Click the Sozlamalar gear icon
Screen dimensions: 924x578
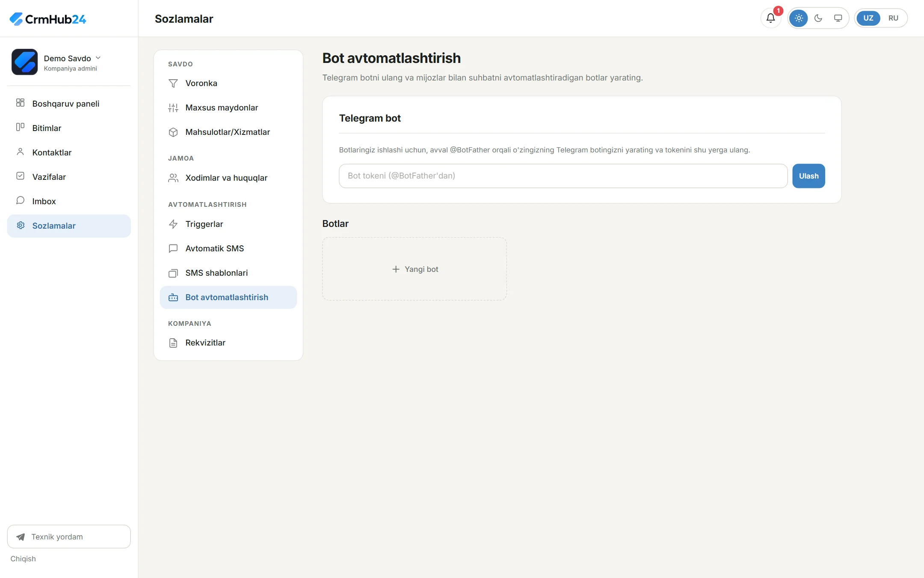[x=21, y=225]
